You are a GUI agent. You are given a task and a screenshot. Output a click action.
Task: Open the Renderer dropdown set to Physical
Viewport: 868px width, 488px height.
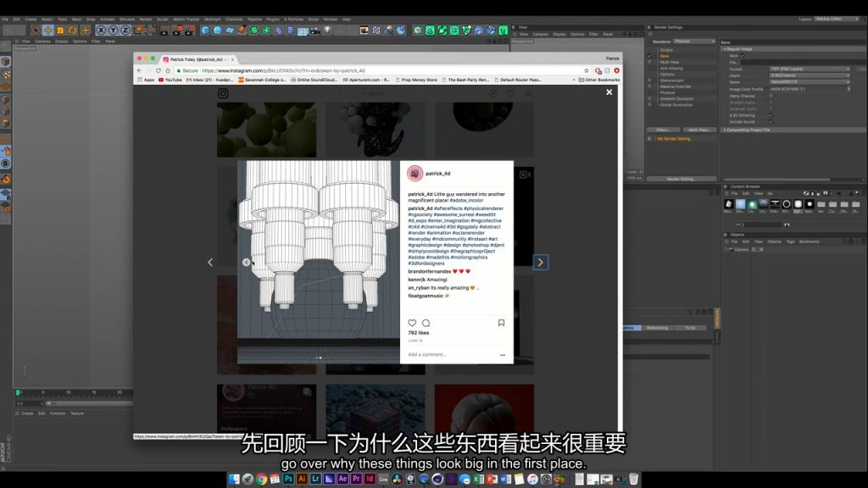point(694,42)
